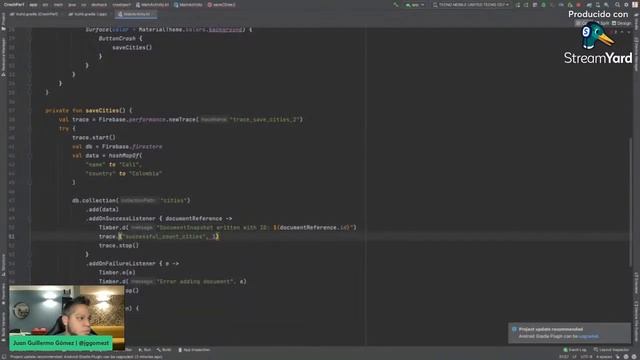
Task: Open the Build tool window
Action: click(164, 350)
